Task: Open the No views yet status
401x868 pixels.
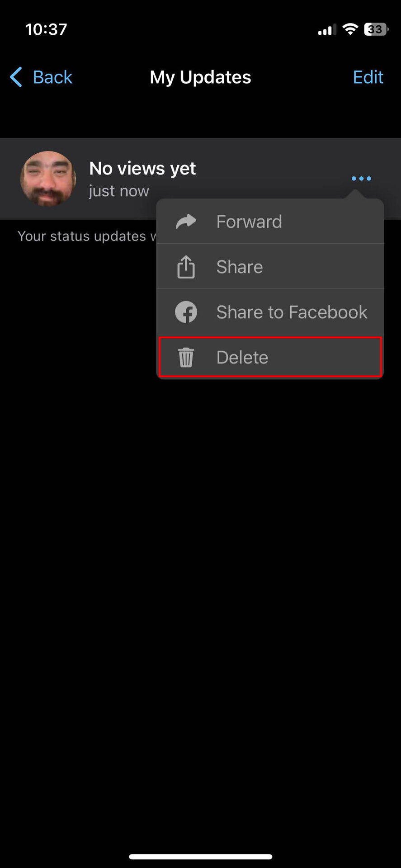Action: (x=142, y=169)
